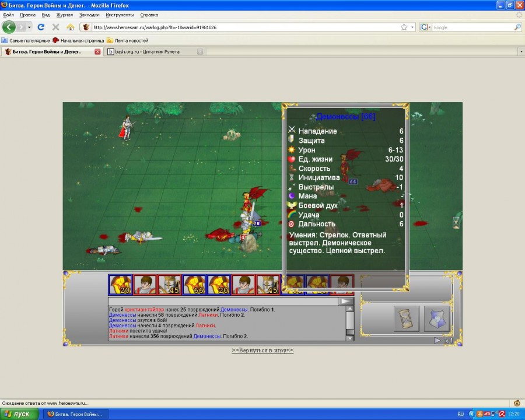Focus the address bar URL field
Image resolution: width=525 pixels, height=420 pixels.
[246, 27]
